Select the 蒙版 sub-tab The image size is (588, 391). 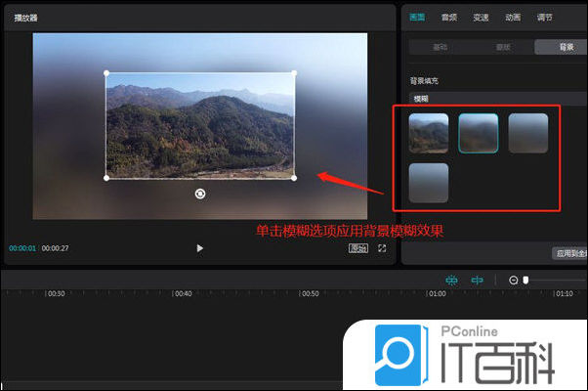503,47
